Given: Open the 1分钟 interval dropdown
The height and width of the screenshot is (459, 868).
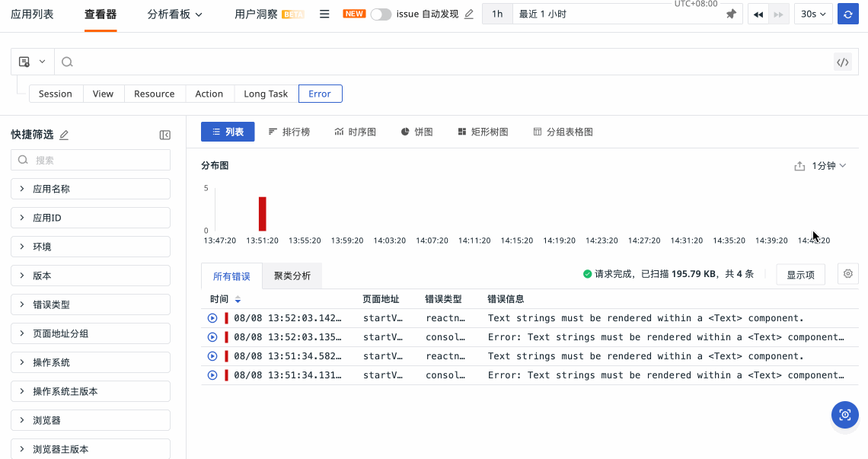Looking at the screenshot, I should (828, 166).
